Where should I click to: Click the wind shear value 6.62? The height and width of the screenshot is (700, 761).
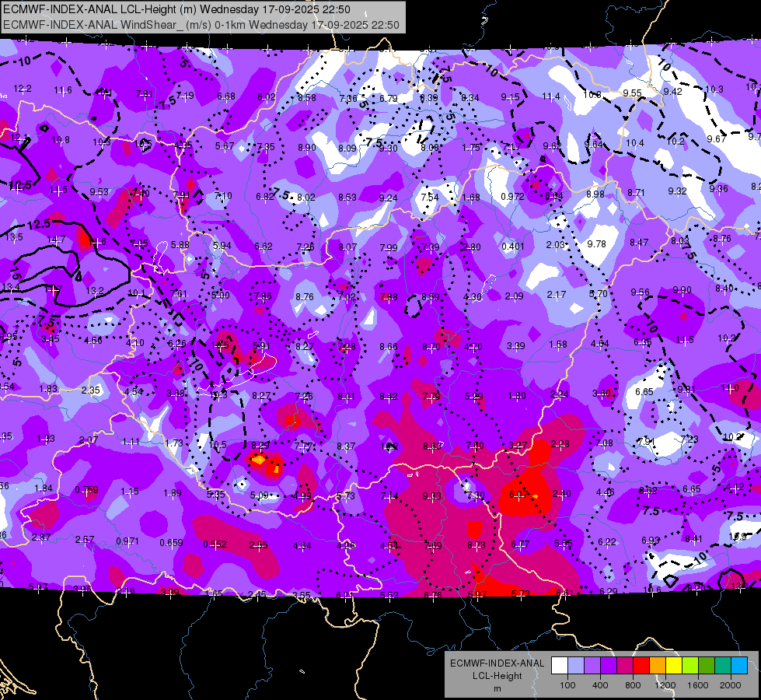264,247
